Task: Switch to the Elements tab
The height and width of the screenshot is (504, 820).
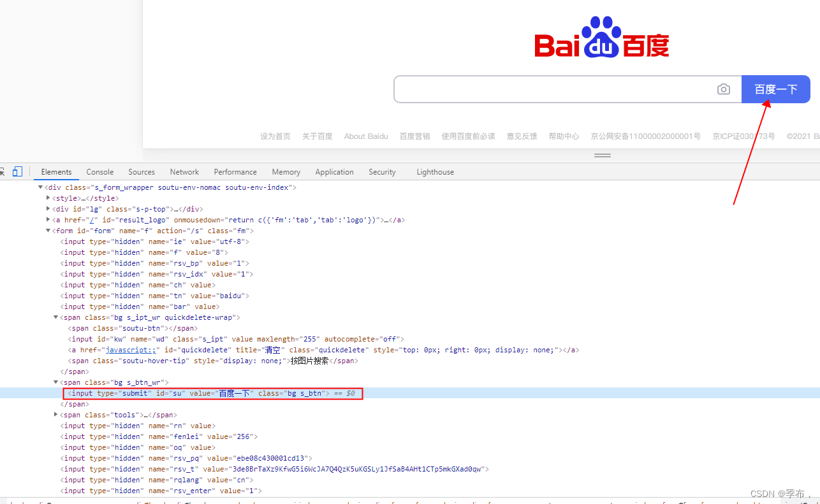Action: coord(56,172)
